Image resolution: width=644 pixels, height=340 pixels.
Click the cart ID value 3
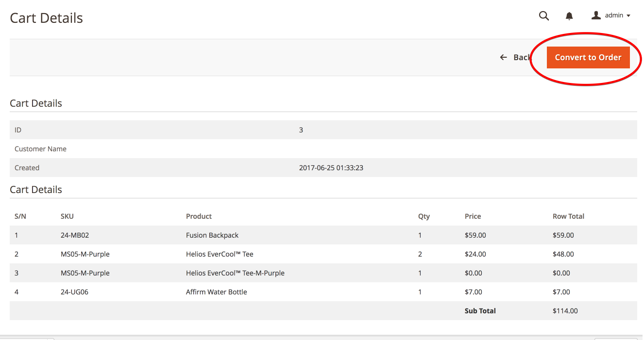301,130
